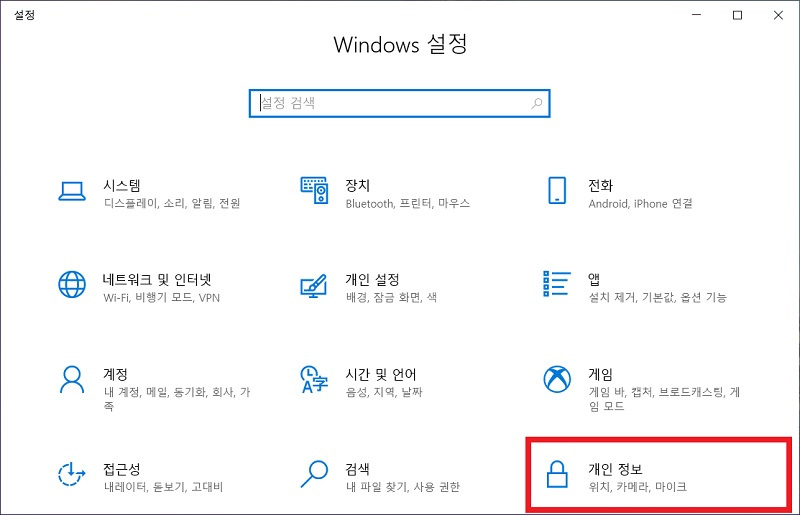Viewport: 800px width, 515px height.
Task: Click '설치 제거, 기본값, 옵션 기능' description
Action: [x=658, y=297]
